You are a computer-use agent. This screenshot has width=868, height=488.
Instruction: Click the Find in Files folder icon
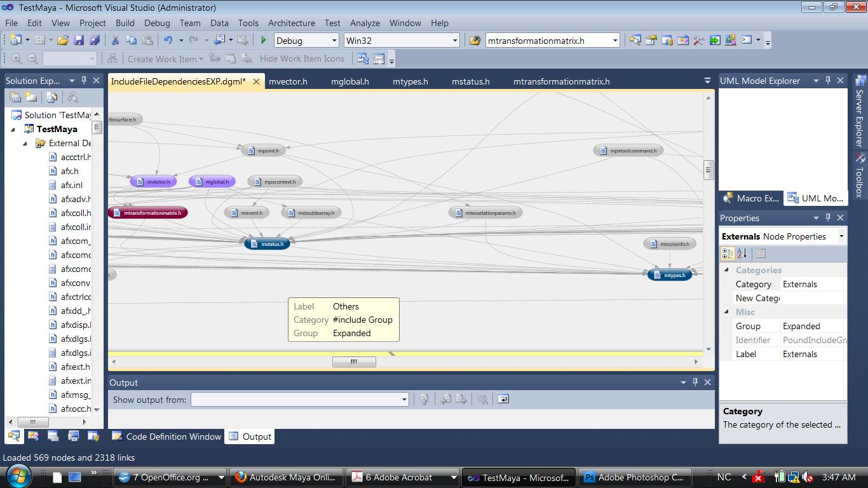475,40
